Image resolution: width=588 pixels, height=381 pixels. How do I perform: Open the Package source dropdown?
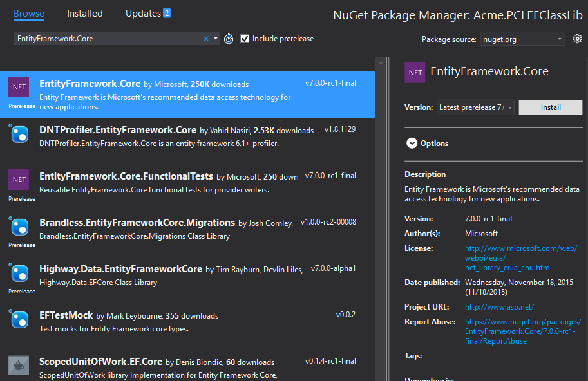click(522, 39)
